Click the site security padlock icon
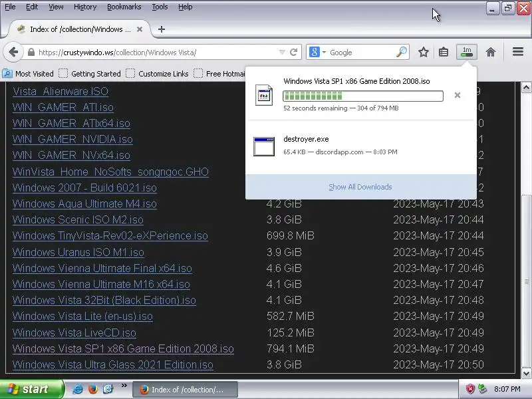This screenshot has height=399, width=532. tap(31, 53)
